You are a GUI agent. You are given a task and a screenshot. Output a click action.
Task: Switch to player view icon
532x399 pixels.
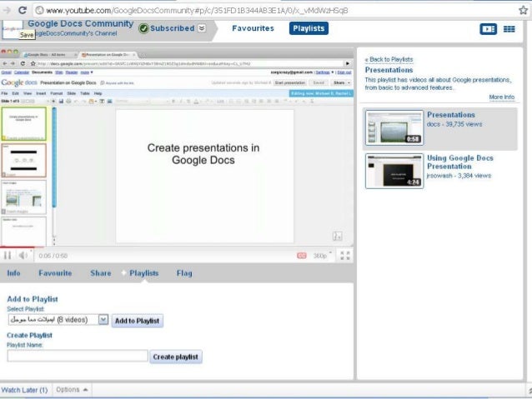click(489, 29)
